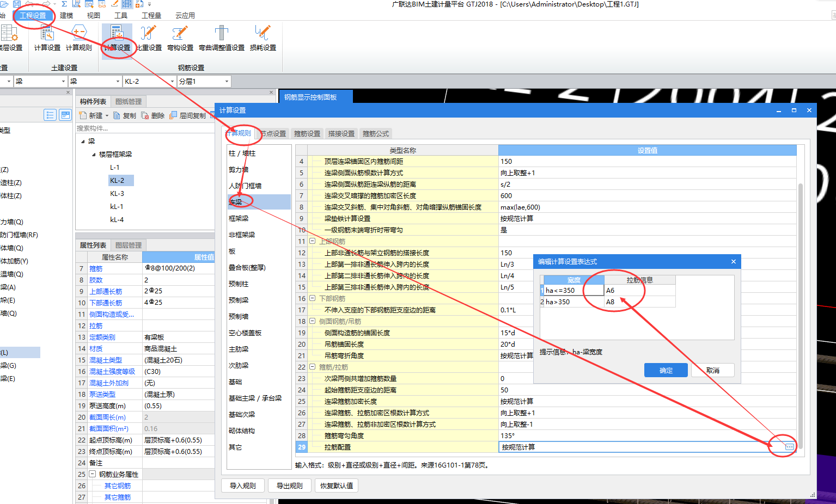836x504 pixels.
Task: Switch to 工程量 ribbon tab
Action: [x=151, y=15]
